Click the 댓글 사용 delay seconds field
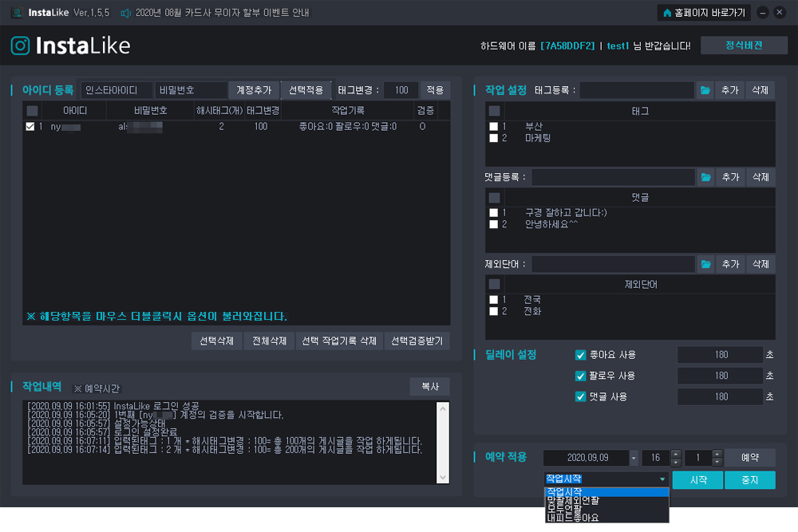The height and width of the screenshot is (532, 798). point(720,396)
